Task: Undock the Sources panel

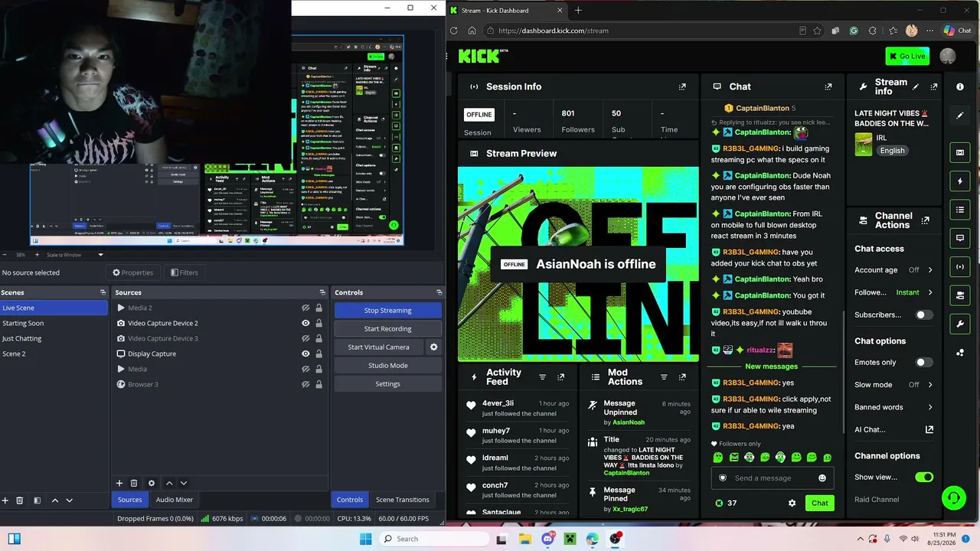Action: (x=322, y=292)
